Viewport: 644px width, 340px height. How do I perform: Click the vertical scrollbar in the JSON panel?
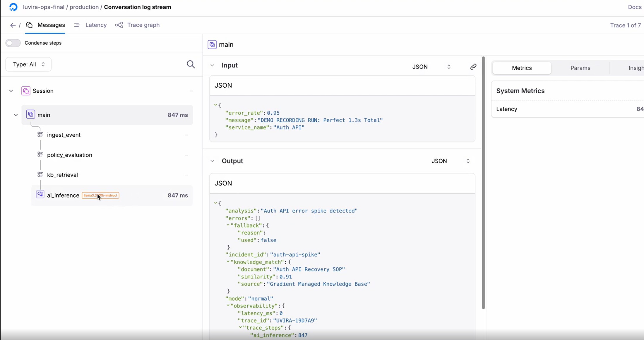tap(483, 182)
